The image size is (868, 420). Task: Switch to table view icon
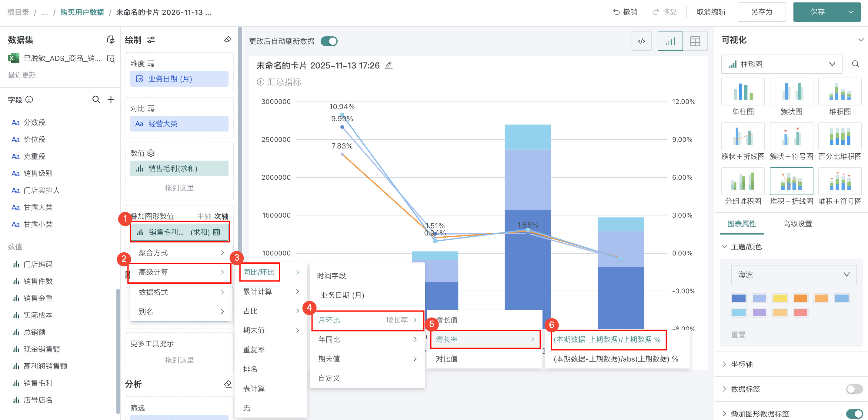click(695, 41)
